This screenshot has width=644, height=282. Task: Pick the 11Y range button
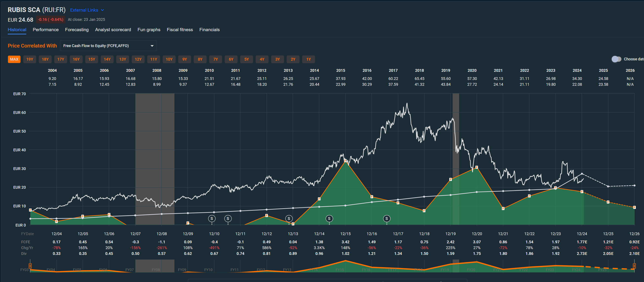[154, 59]
